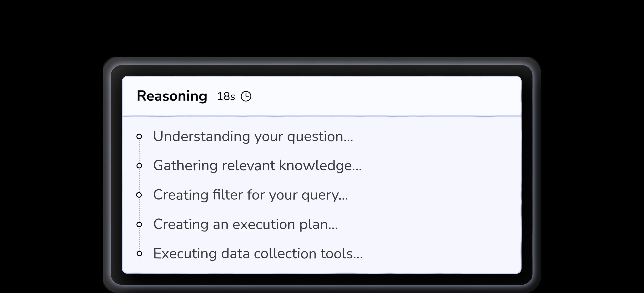Click the bullet marker for Understanding your question
644x293 pixels.
pos(140,136)
